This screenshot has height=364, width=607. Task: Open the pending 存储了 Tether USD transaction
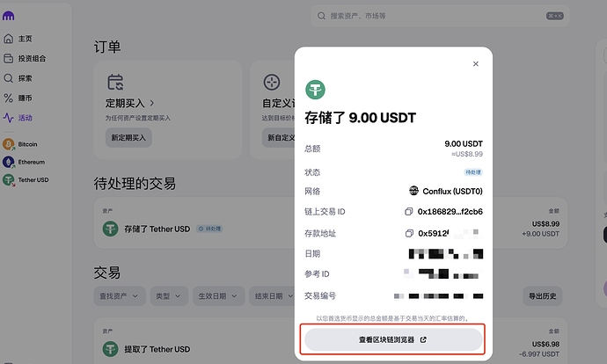(158, 229)
